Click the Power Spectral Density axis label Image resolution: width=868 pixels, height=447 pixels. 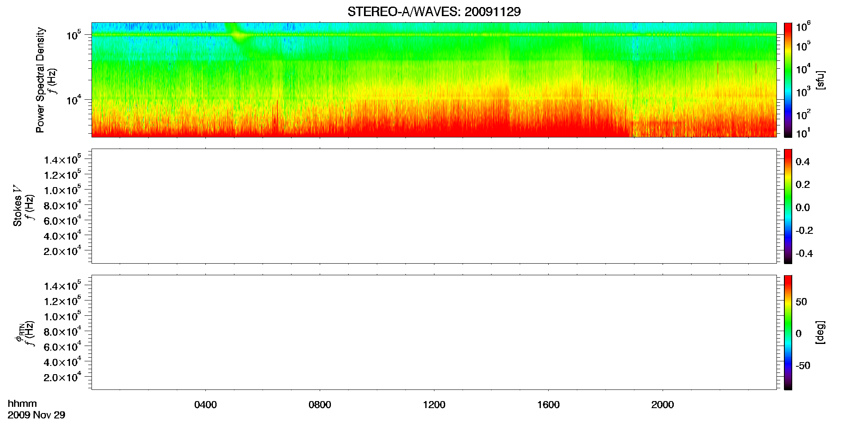pos(40,80)
